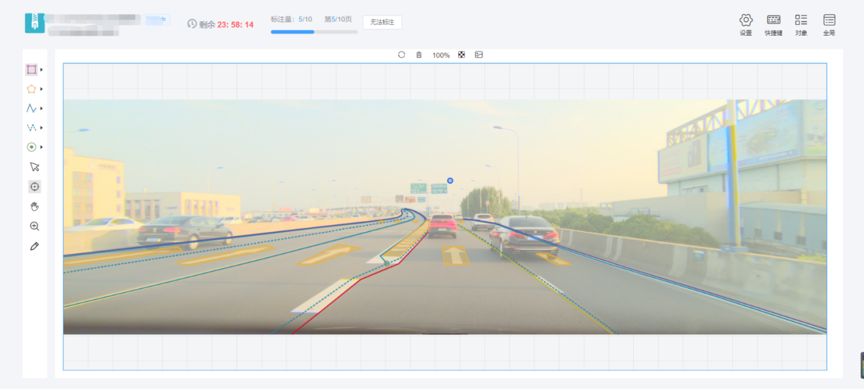Click the clock icon beside 剩余

192,24
